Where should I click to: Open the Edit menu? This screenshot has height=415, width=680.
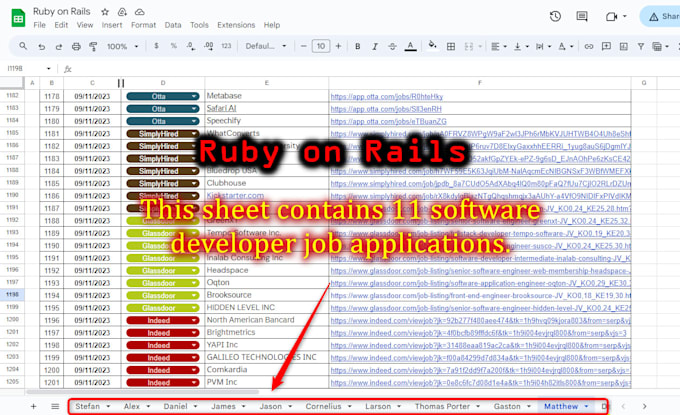tap(61, 25)
